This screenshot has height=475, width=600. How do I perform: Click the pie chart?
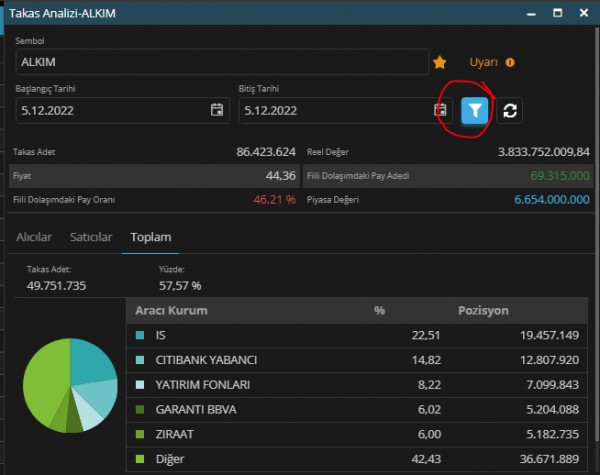[70, 385]
